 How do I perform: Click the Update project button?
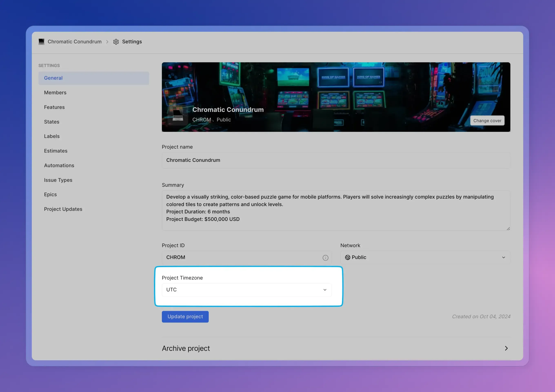pyautogui.click(x=185, y=317)
